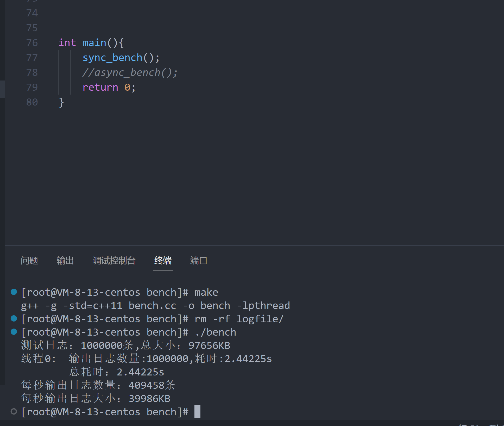Click the g++ compile command output line

(155, 306)
